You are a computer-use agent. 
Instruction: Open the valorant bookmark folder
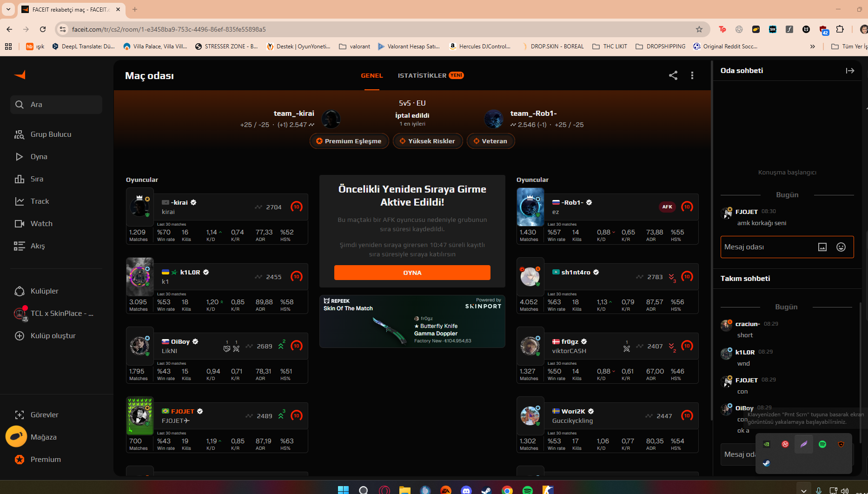(355, 47)
